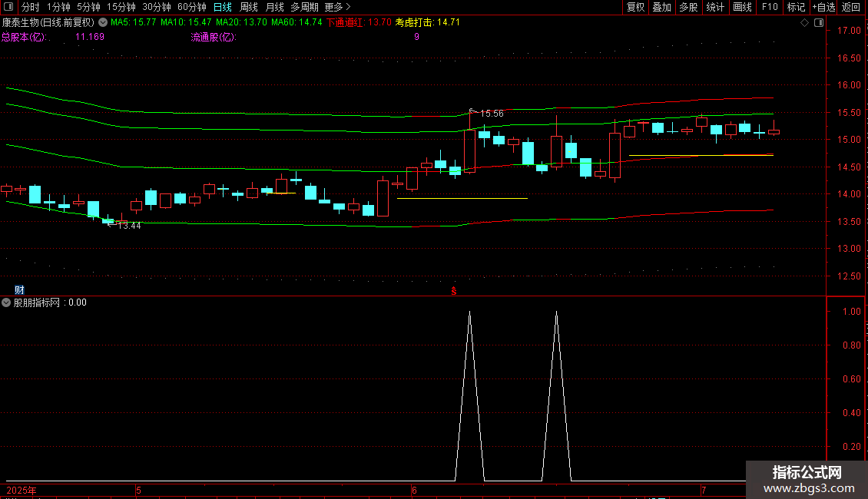Select the 日线 daily chart tab
This screenshot has width=868, height=499.
tap(223, 7)
